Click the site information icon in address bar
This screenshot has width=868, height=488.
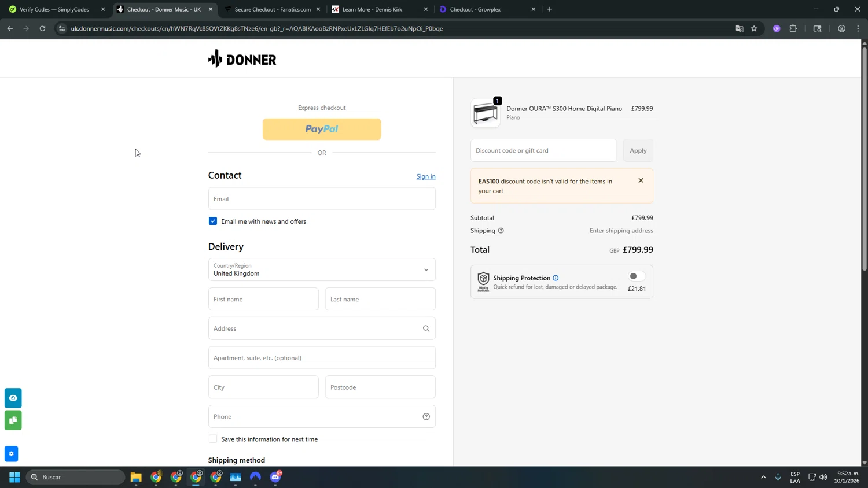coord(62,28)
